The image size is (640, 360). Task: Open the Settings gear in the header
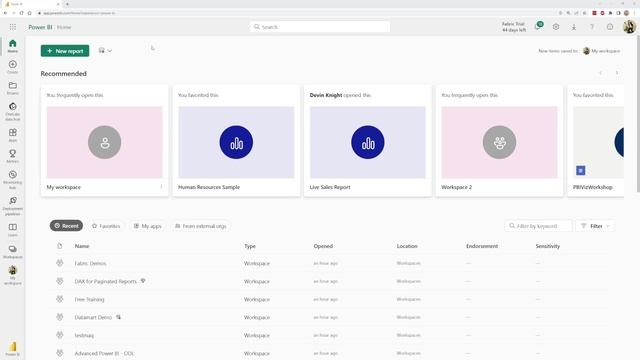coord(556,27)
